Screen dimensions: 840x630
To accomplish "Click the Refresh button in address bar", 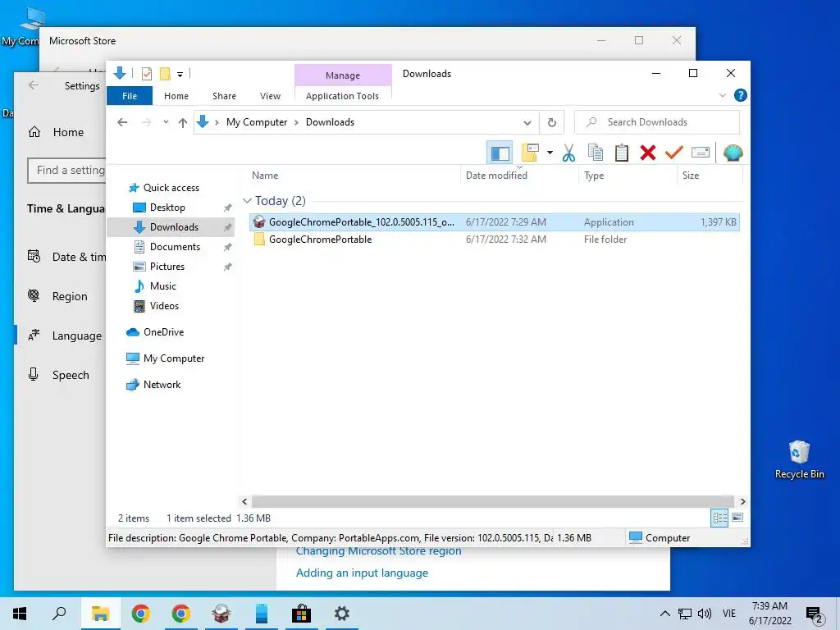I will 552,123.
